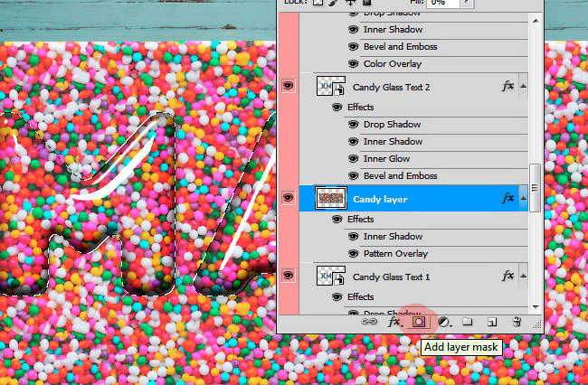The width and height of the screenshot is (588, 385).
Task: Open the layer style fx menu at panel bottom
Action: [394, 322]
